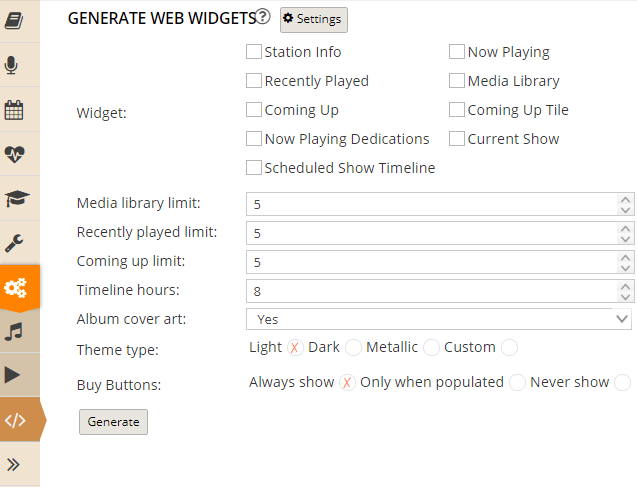Open the calendar schedule icon

[14, 110]
